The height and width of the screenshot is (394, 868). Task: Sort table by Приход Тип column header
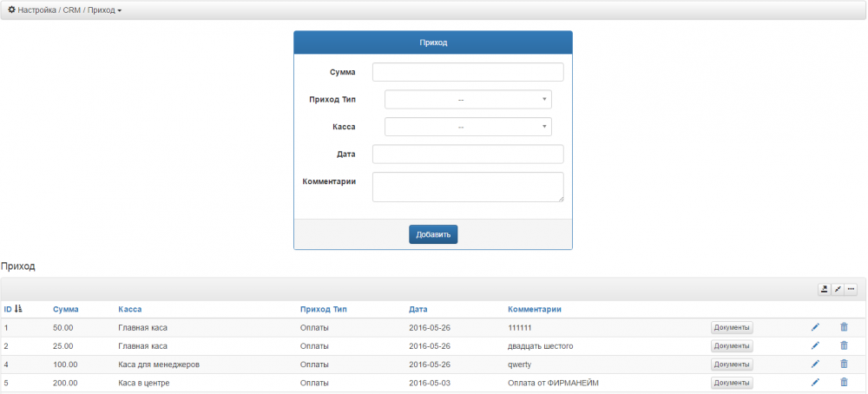323,309
